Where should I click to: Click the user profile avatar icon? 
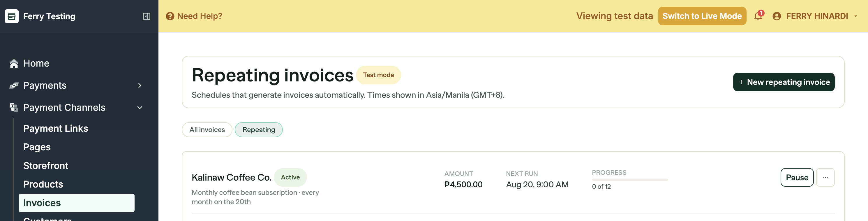pos(777,16)
